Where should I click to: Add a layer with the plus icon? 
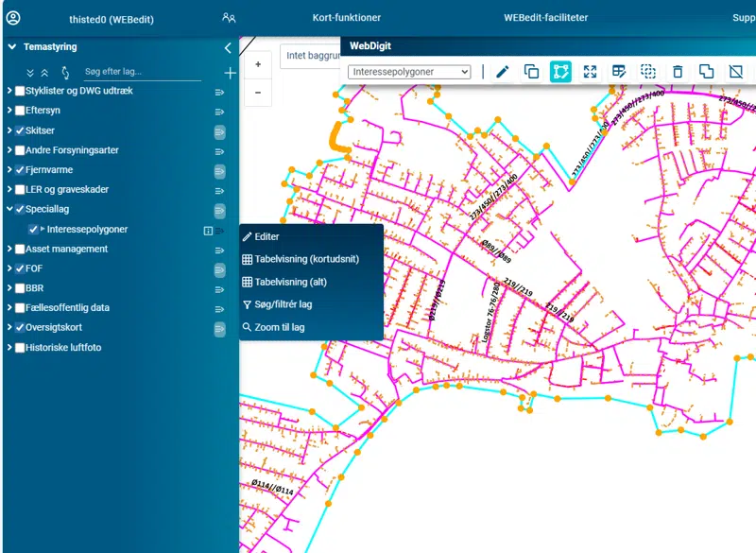coord(230,73)
